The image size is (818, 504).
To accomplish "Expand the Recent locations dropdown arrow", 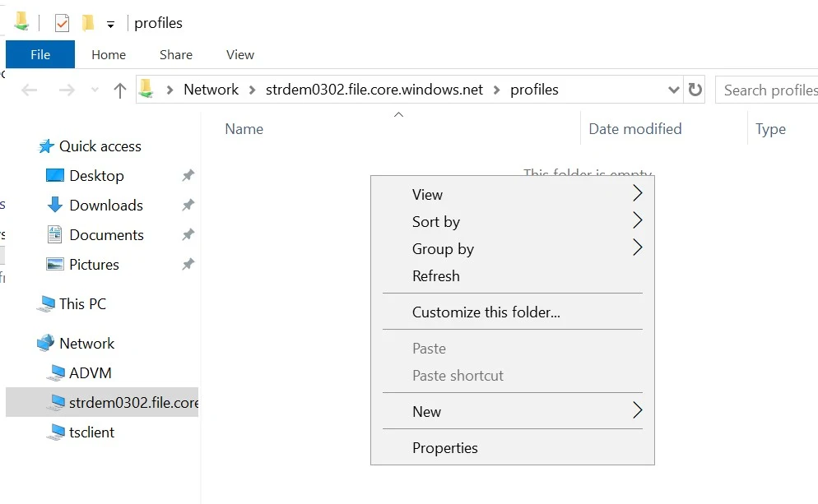I will click(x=95, y=90).
